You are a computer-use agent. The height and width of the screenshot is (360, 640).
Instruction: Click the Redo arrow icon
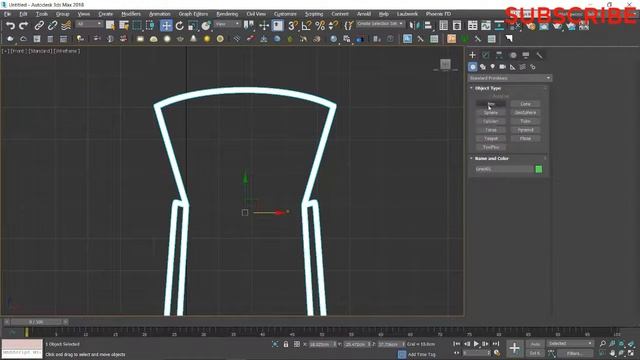[24, 26]
